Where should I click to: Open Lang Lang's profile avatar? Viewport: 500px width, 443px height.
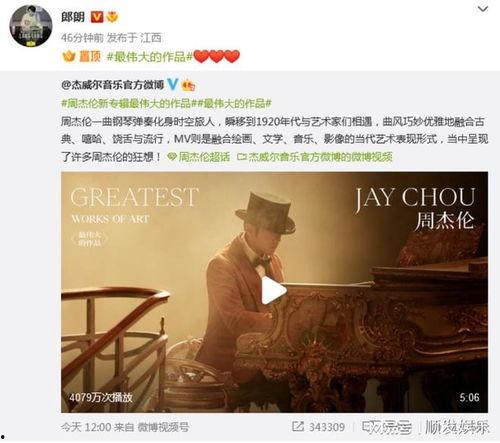(x=31, y=26)
